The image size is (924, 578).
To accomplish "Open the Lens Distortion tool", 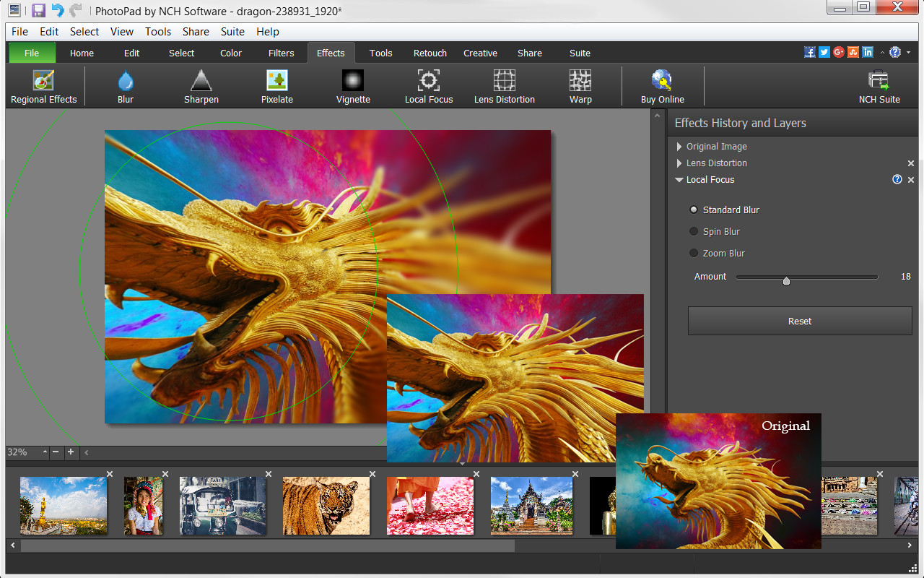I will (504, 85).
